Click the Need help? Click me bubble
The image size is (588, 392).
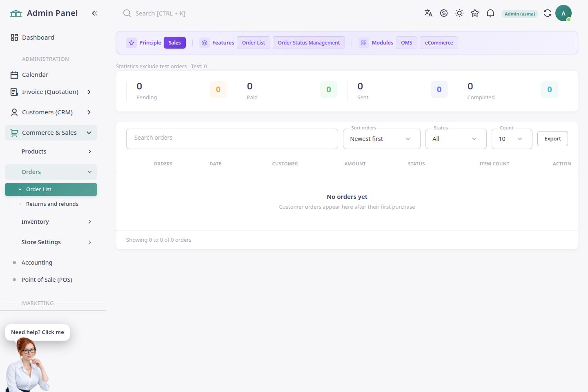point(38,332)
